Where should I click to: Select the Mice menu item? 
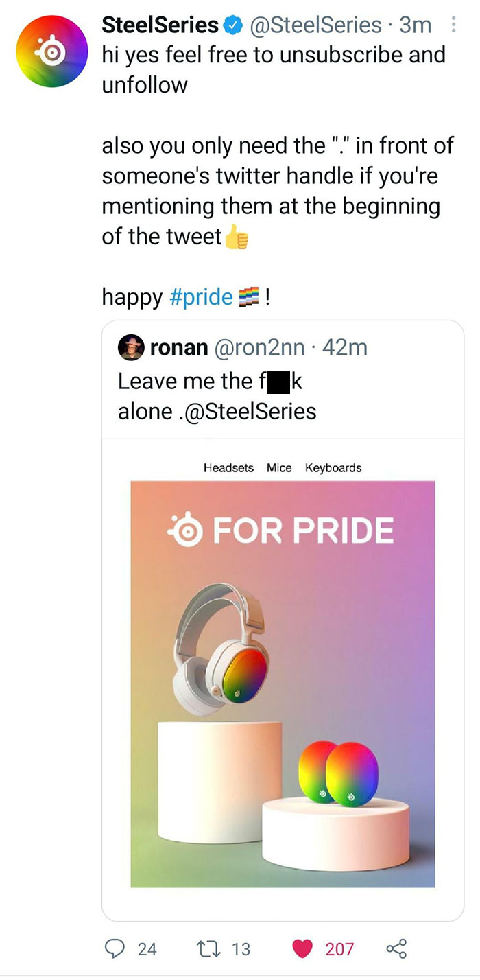tap(279, 468)
